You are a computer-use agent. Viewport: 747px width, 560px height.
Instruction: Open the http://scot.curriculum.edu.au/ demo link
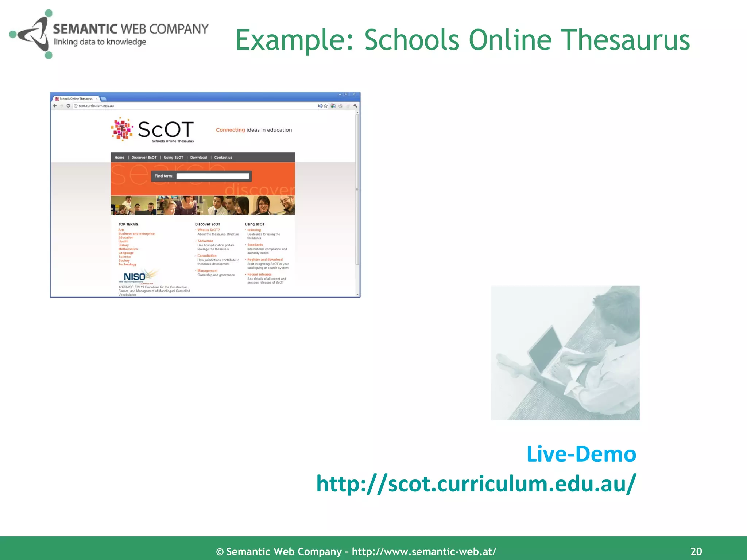[476, 484]
